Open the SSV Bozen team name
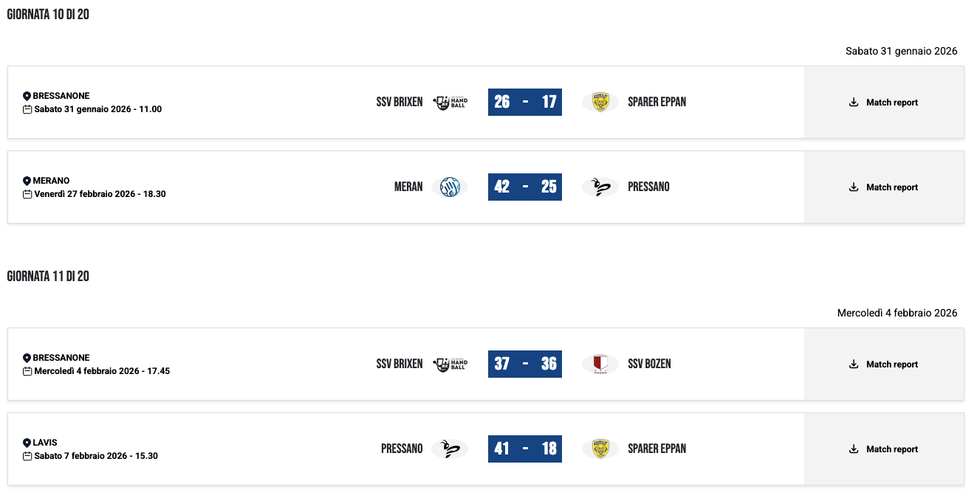The width and height of the screenshot is (980, 498). click(649, 364)
